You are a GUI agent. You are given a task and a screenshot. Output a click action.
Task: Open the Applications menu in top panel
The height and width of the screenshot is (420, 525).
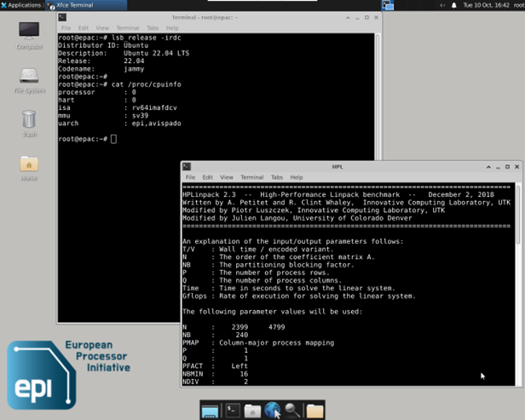pos(23,5)
